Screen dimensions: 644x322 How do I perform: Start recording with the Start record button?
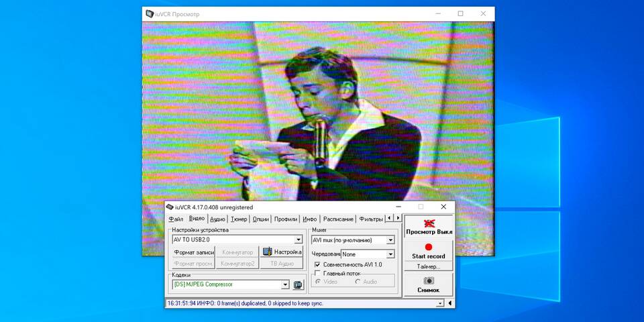[x=429, y=250]
